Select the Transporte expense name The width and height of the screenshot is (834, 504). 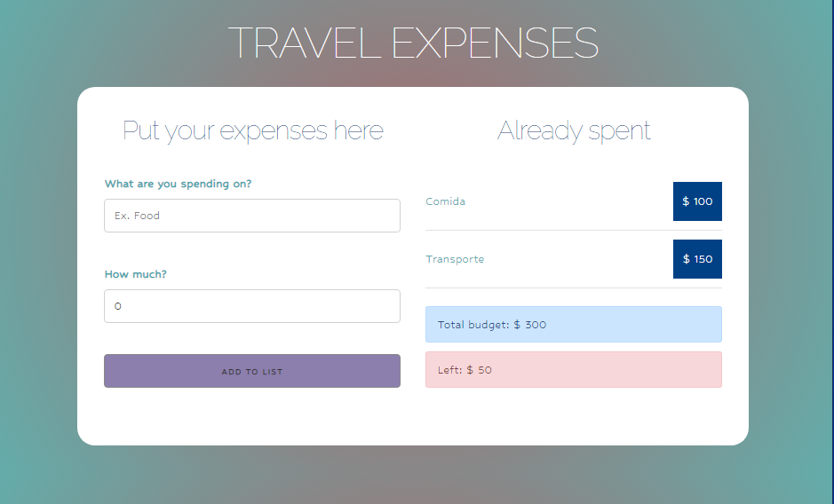[455, 259]
